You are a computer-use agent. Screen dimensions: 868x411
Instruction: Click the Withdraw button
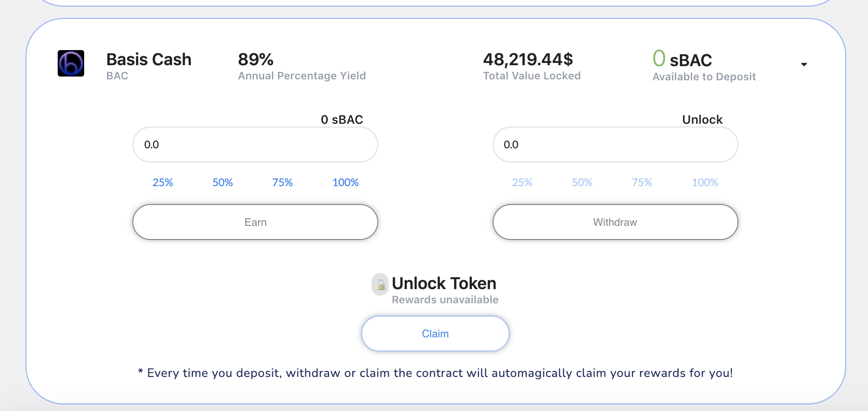615,222
